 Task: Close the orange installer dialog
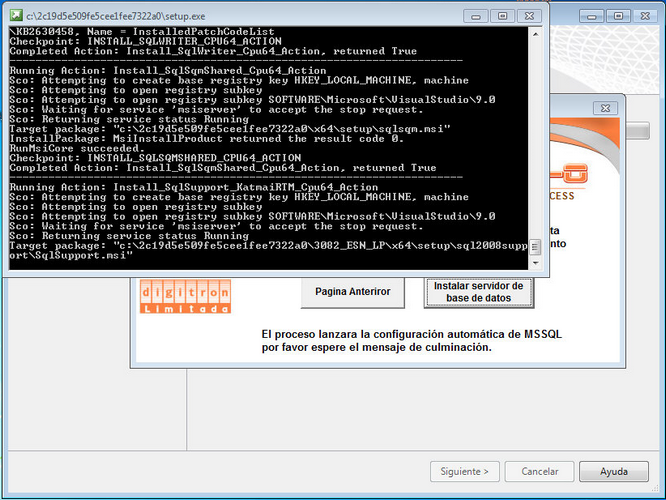605,108
